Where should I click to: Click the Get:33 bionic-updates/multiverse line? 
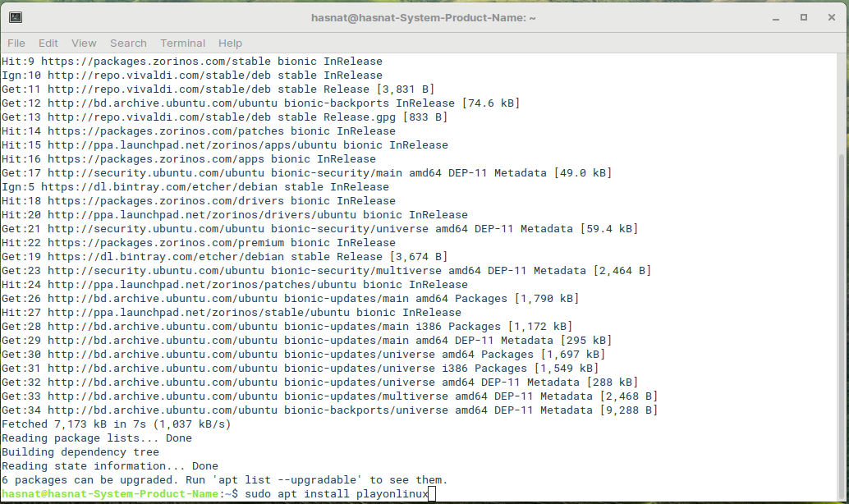(330, 396)
